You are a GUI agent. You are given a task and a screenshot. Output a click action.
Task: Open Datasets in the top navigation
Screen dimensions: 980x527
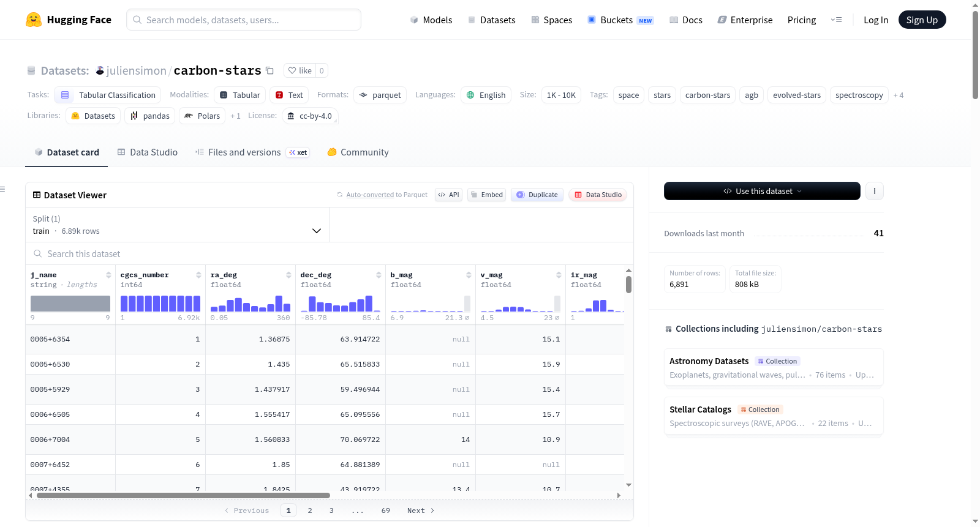click(491, 20)
